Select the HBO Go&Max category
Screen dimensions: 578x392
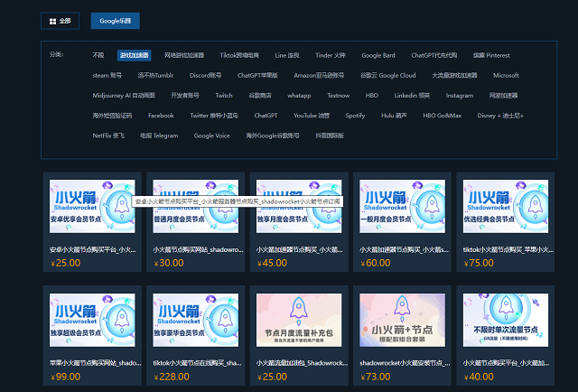click(x=443, y=116)
